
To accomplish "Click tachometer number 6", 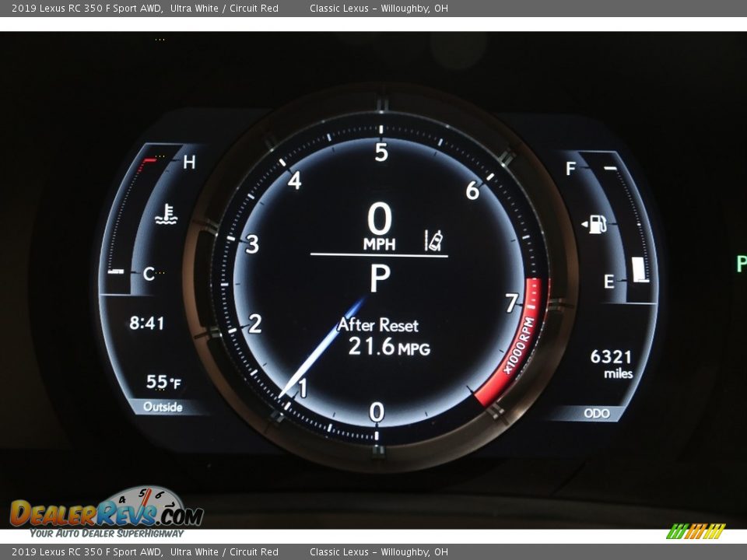I will pyautogui.click(x=472, y=191).
